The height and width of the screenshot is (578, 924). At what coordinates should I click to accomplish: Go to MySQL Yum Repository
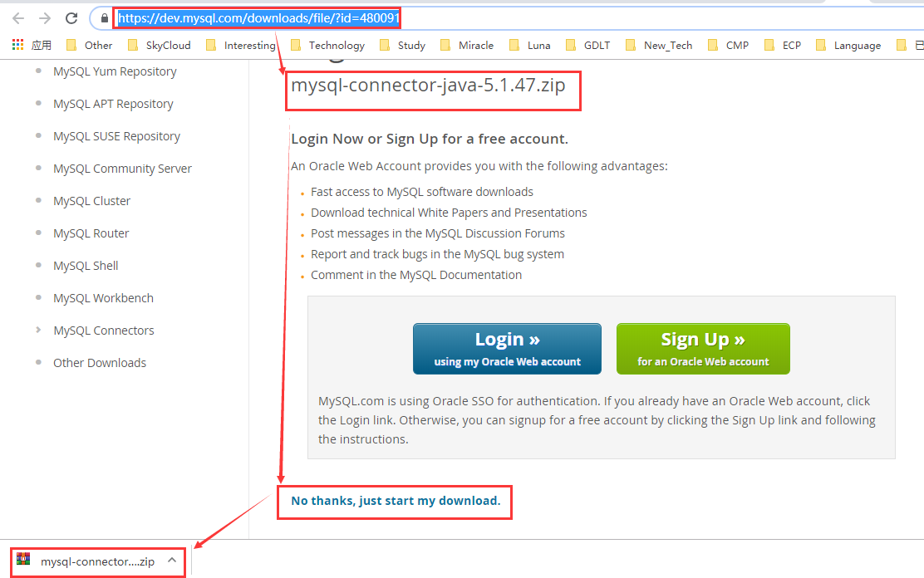pos(115,71)
